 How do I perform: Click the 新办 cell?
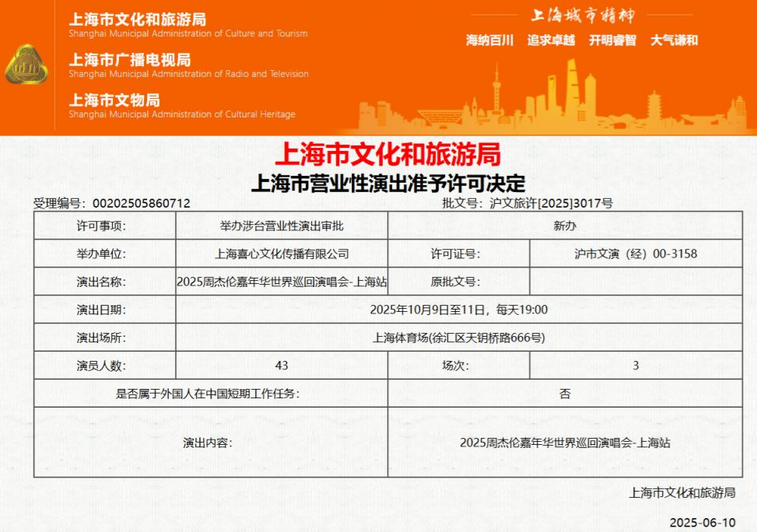pyautogui.click(x=565, y=226)
